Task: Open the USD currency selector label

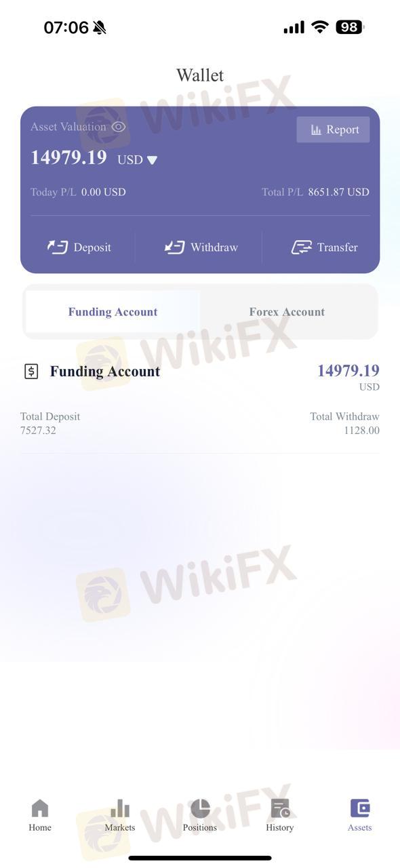Action: 130,159
